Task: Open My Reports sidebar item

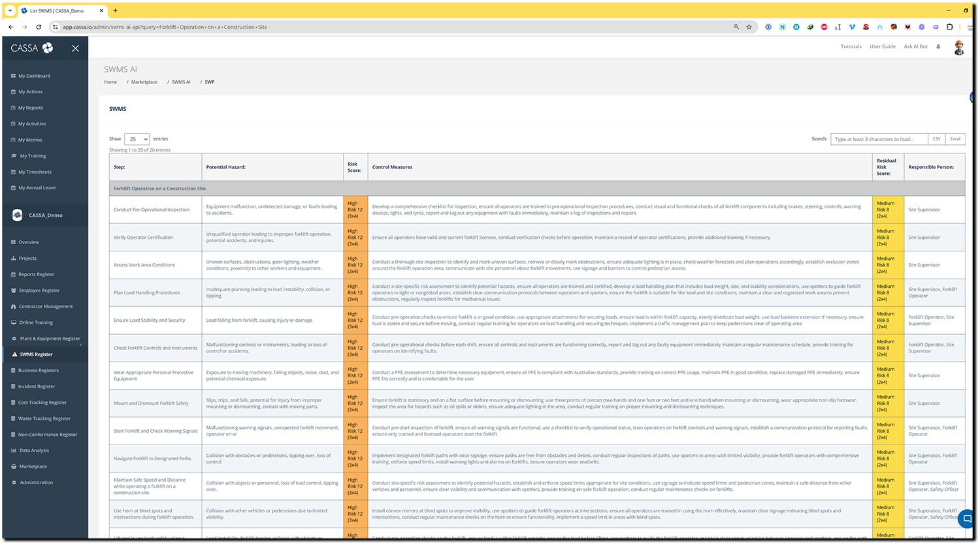Action: pyautogui.click(x=31, y=108)
